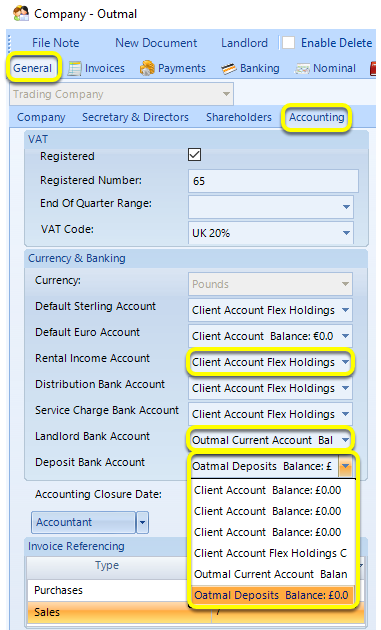Click the Accountant button

[x=84, y=522]
